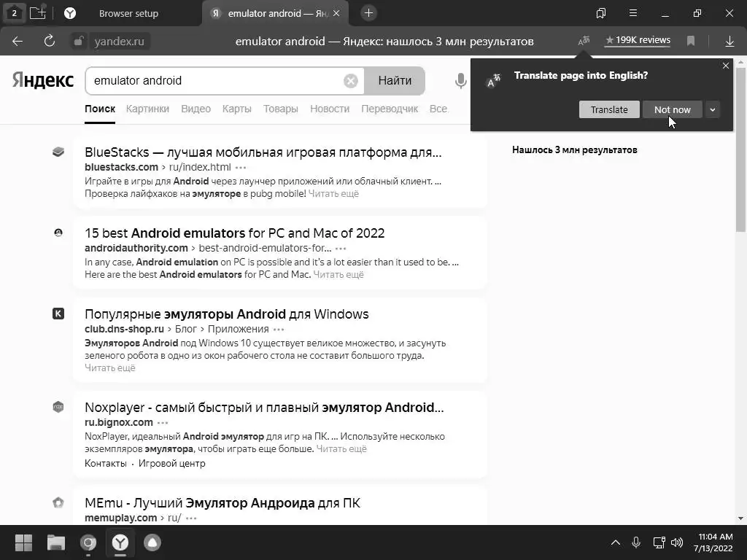747x560 pixels.
Task: Open the bookmarks collections icon in title bar
Action: tap(601, 13)
